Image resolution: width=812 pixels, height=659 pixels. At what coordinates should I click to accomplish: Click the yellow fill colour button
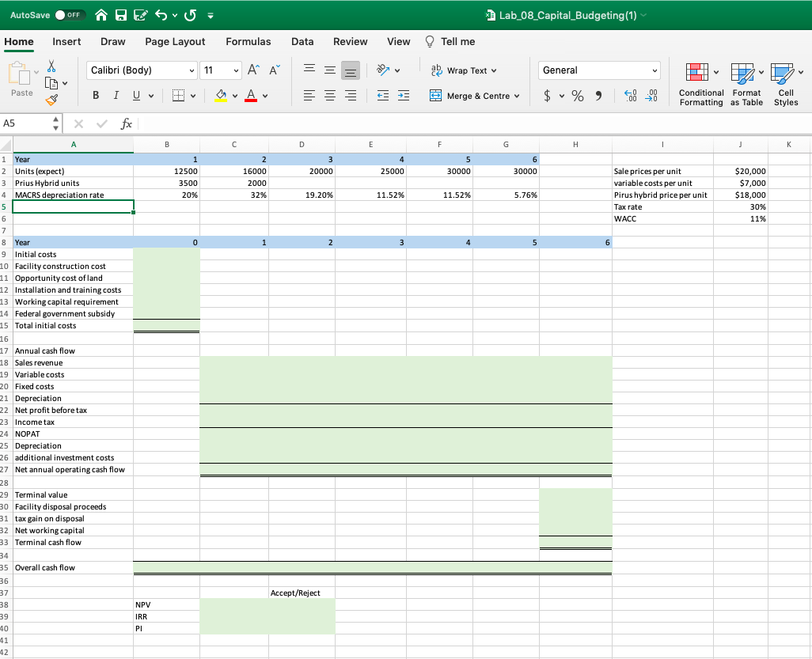[222, 97]
